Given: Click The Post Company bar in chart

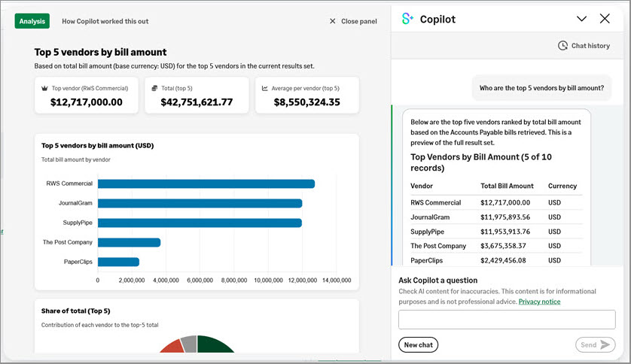Looking at the screenshot, I should click(x=130, y=242).
